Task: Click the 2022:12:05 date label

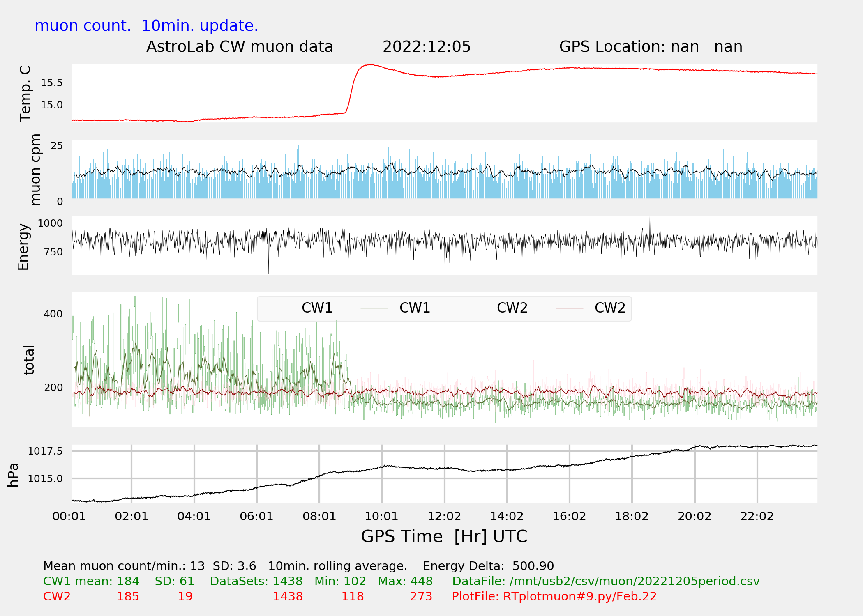Action: click(x=427, y=47)
